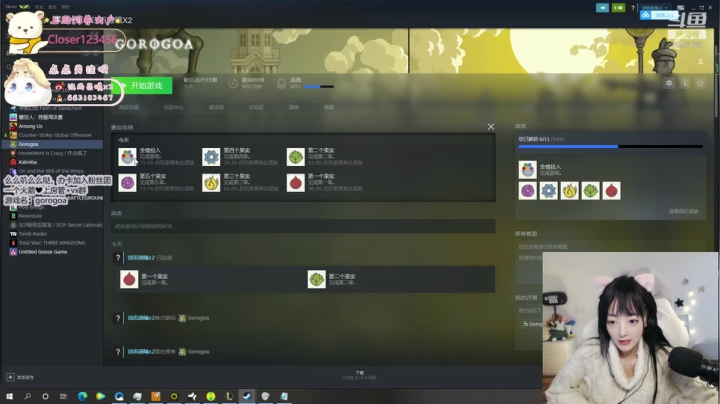Click red fruit badge in achievements side panel
720x404 pixels.
pyautogui.click(x=611, y=191)
